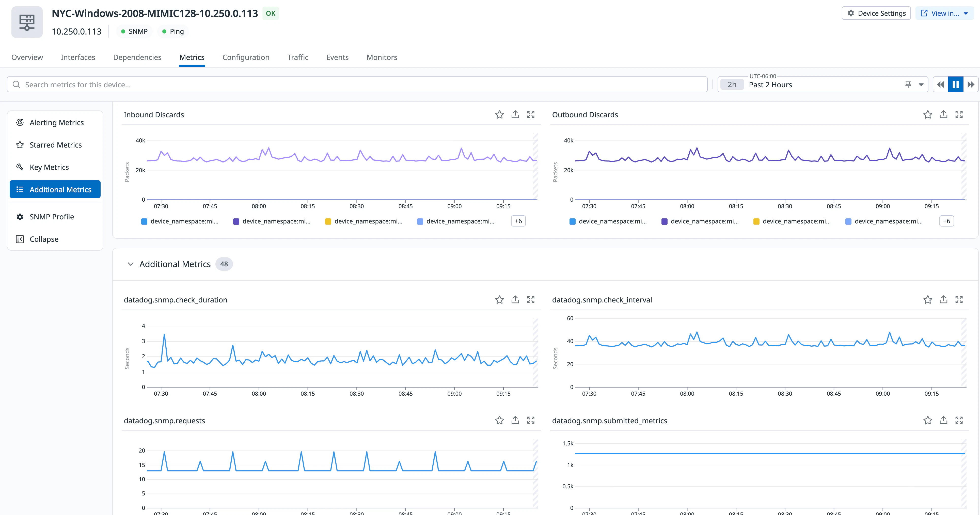Click purple legend swatch in Inbound Discards
The height and width of the screenshot is (515, 980).
236,221
